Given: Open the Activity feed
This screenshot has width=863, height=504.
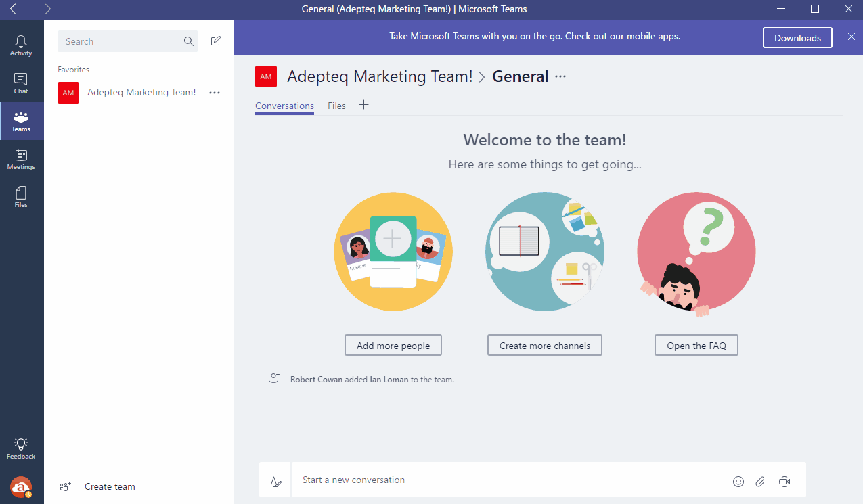Looking at the screenshot, I should pyautogui.click(x=21, y=45).
